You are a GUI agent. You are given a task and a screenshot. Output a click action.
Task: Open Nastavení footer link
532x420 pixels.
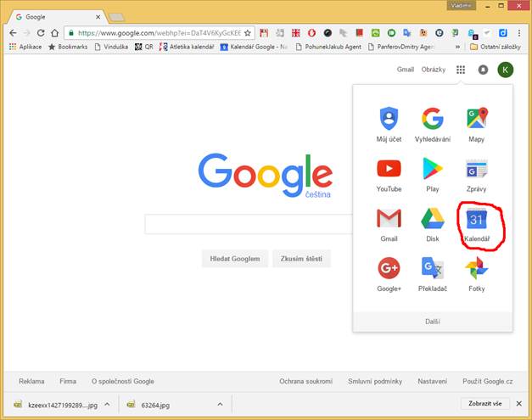(432, 381)
